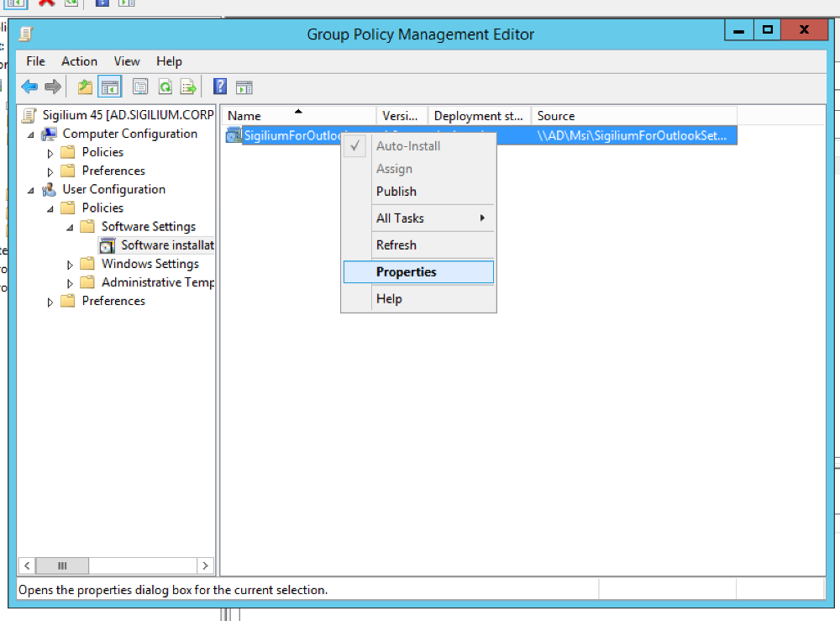
Task: Click the green Refresh toolbar icon
Action: [165, 87]
